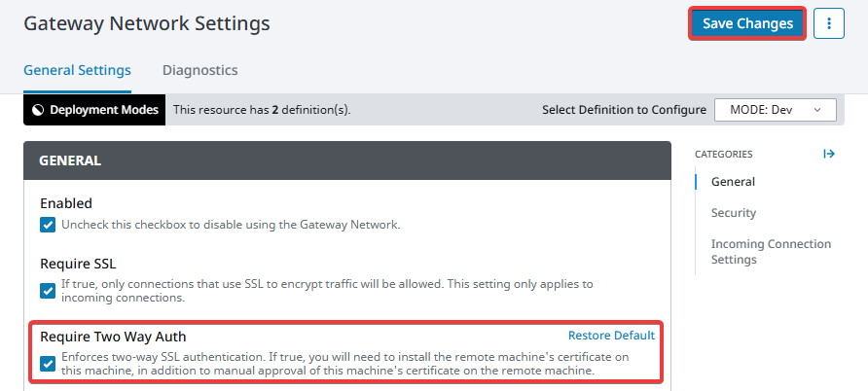Navigate to Incoming Connection Settings category

pos(771,251)
